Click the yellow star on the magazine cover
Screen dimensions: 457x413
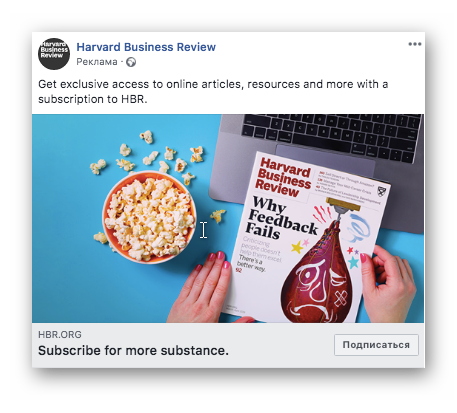point(297,248)
